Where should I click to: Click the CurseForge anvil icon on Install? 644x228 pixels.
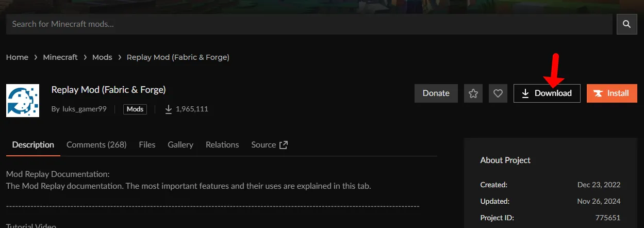(598, 93)
